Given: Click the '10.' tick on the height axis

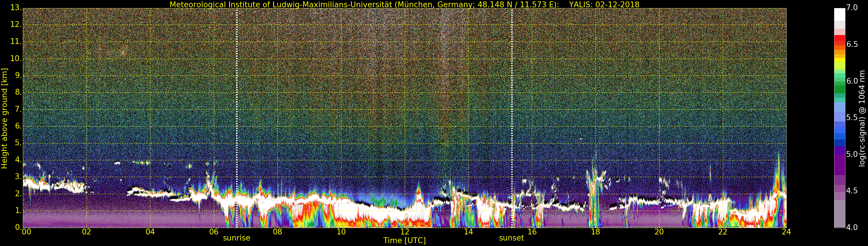Looking at the screenshot, I should (x=16, y=59).
